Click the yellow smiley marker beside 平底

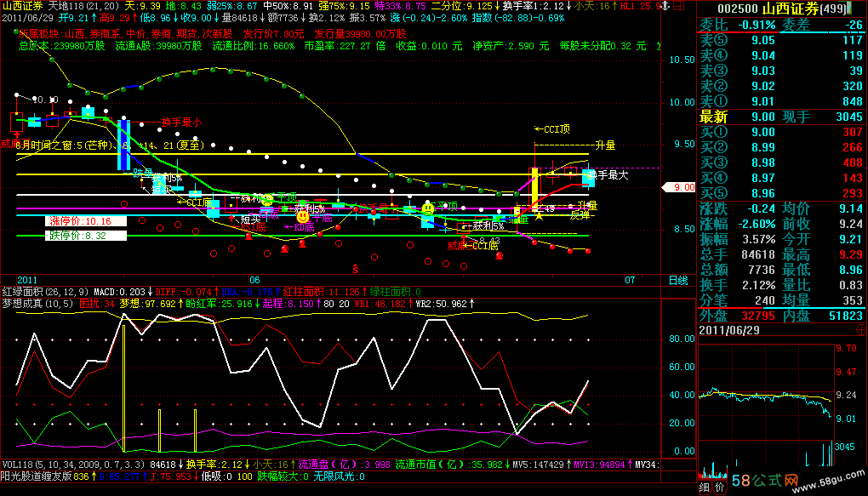point(302,217)
